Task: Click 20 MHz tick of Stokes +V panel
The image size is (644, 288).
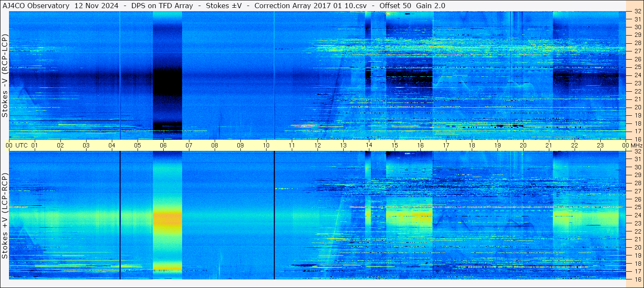Action: (x=638, y=247)
